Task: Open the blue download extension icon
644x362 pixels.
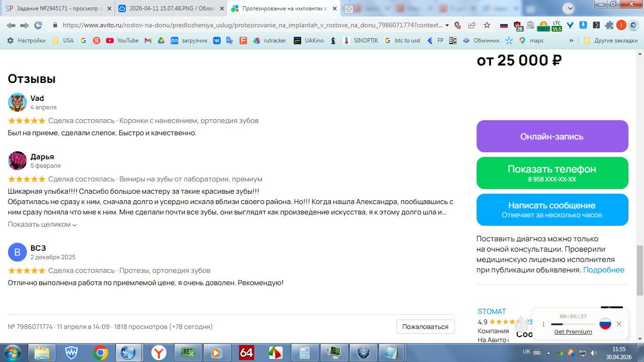Action: [x=583, y=25]
